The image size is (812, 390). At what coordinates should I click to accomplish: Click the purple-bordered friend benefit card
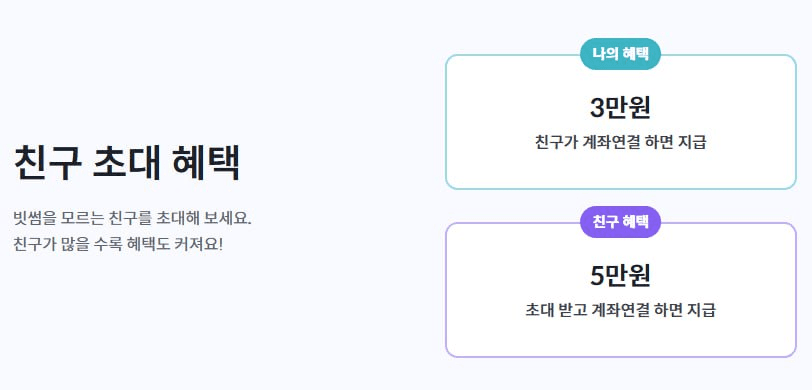coord(620,290)
